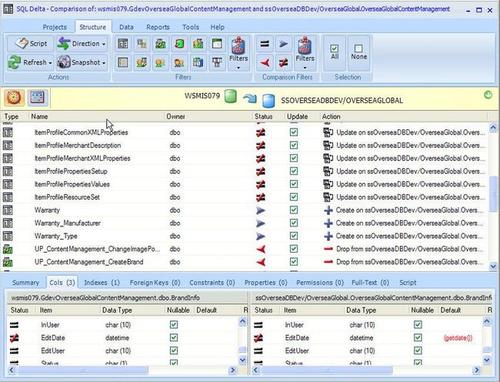Screen dimensions: 500x382
Task: Open the Foreign Keys (0) tab
Action: click(155, 283)
